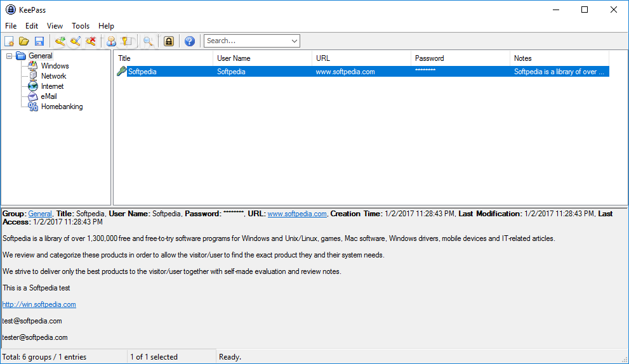Click the Windows group icon

tap(33, 66)
